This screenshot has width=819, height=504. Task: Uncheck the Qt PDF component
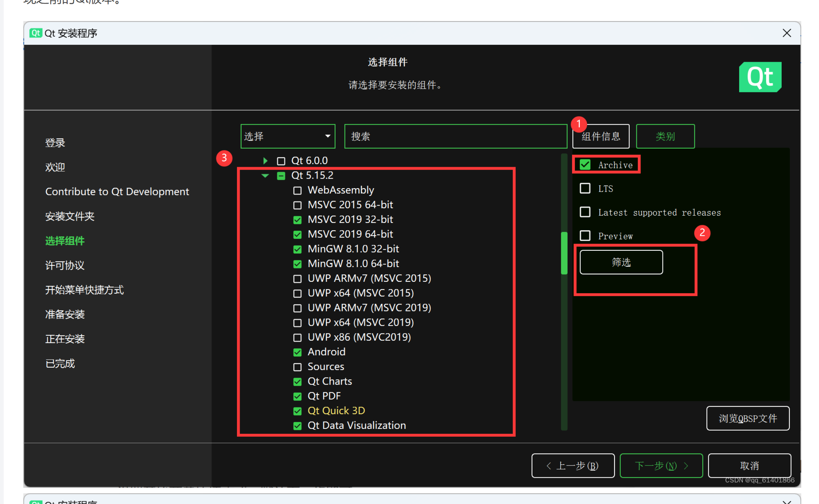click(x=297, y=396)
